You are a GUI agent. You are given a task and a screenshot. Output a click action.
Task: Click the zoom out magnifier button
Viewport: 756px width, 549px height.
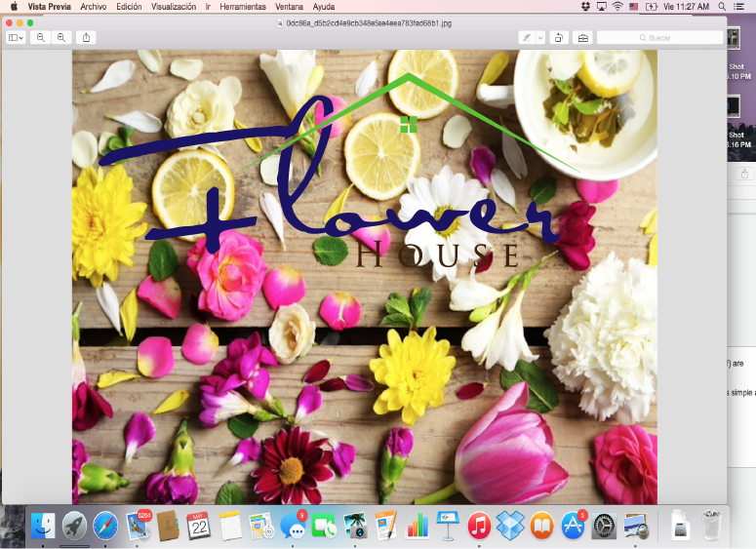tap(41, 37)
